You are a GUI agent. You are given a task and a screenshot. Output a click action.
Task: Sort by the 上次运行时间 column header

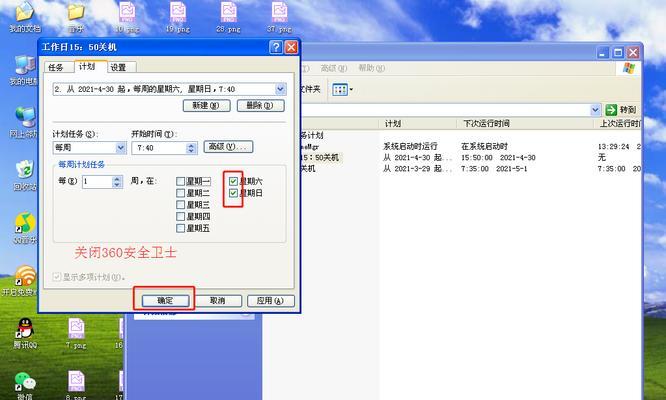pyautogui.click(x=618, y=124)
